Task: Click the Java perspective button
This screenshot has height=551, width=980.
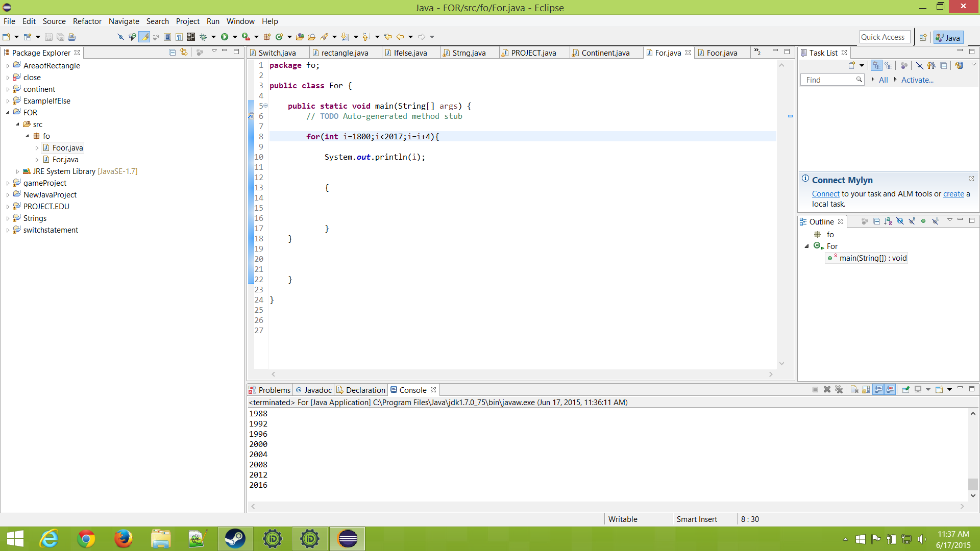Action: tap(948, 37)
